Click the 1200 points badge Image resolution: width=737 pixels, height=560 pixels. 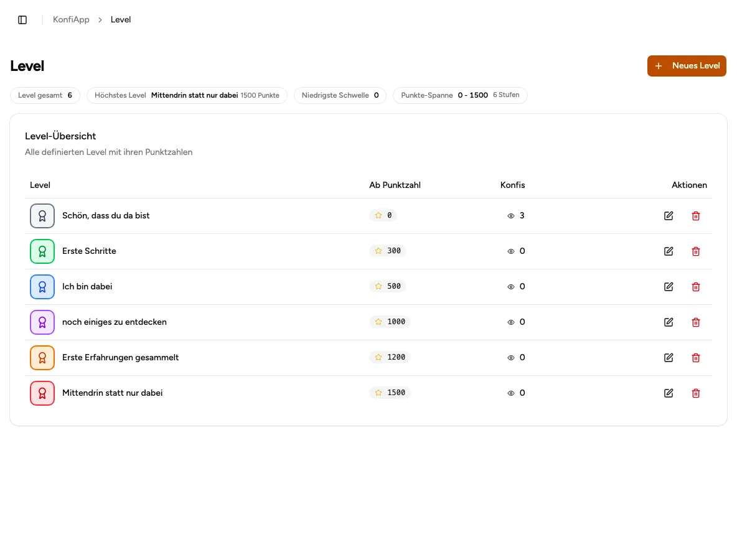[390, 357]
